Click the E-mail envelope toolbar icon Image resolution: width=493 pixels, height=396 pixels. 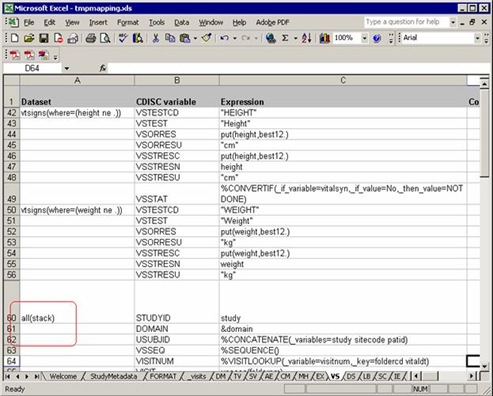tap(73, 38)
